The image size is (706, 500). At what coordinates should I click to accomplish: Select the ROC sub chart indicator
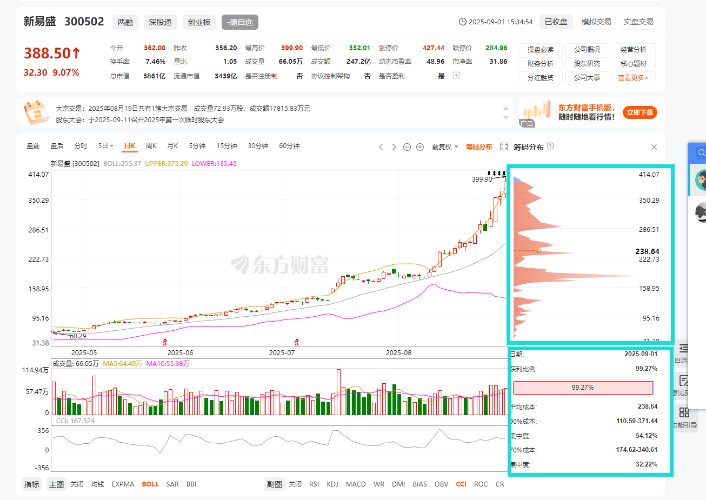(x=481, y=484)
